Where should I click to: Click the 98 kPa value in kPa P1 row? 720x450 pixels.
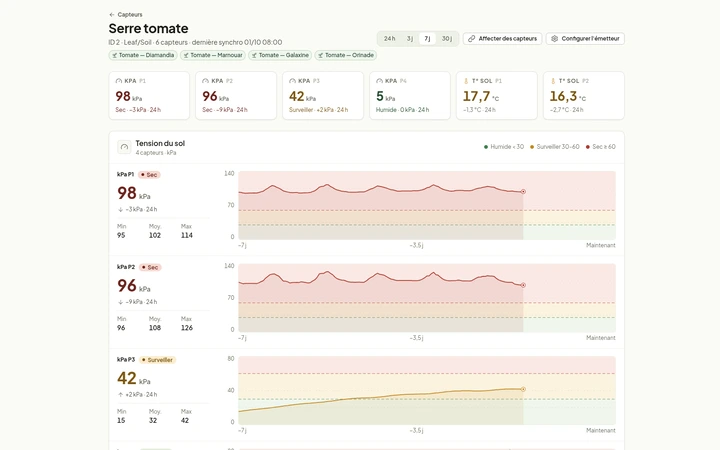[134, 193]
